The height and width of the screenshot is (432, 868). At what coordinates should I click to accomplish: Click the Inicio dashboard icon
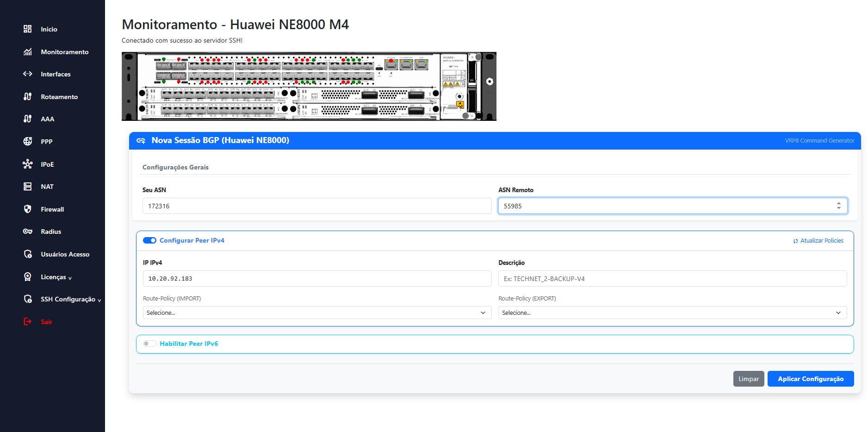tap(28, 29)
